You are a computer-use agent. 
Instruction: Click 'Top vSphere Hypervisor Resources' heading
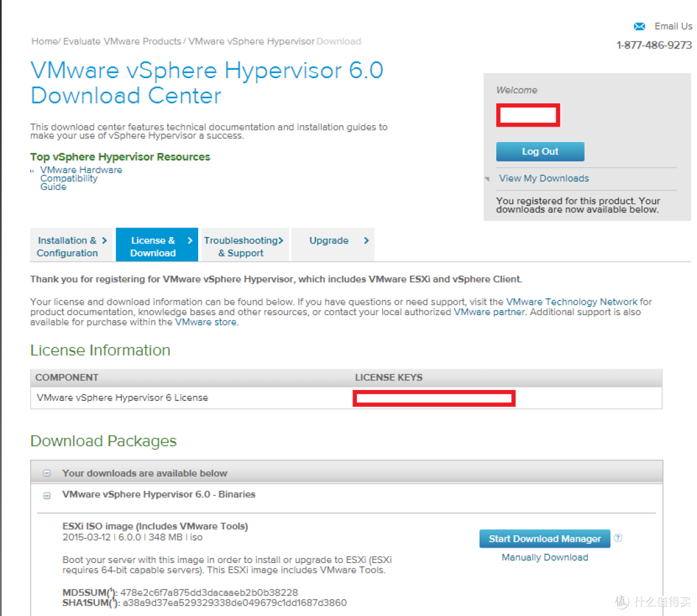(x=120, y=157)
